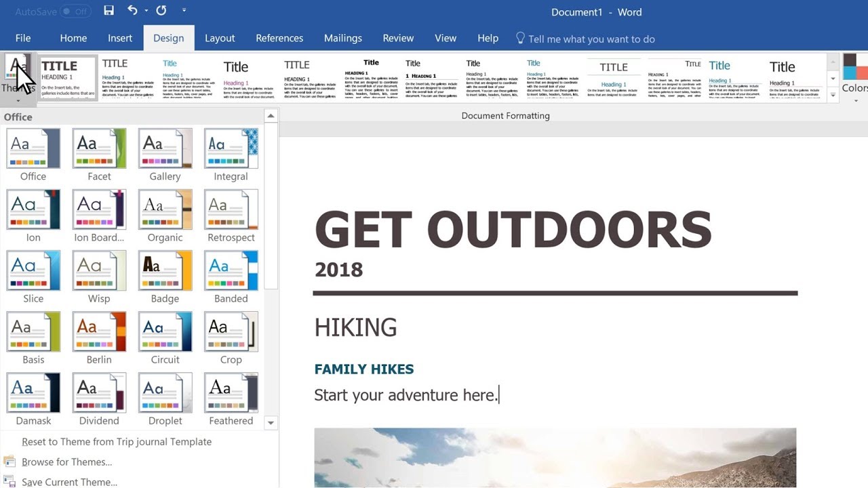Apply the Retrospect theme
This screenshot has height=488, width=868.
pyautogui.click(x=231, y=209)
